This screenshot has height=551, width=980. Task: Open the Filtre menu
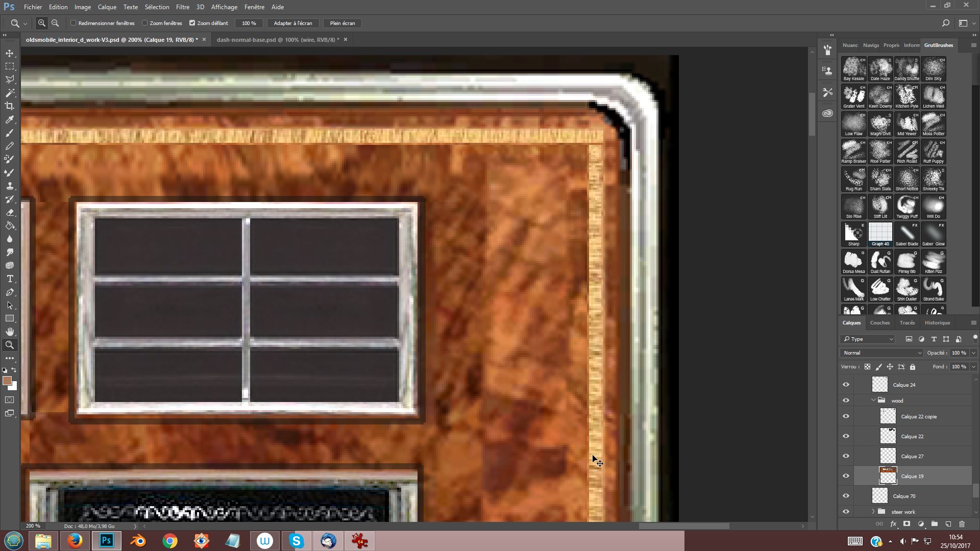tap(183, 7)
